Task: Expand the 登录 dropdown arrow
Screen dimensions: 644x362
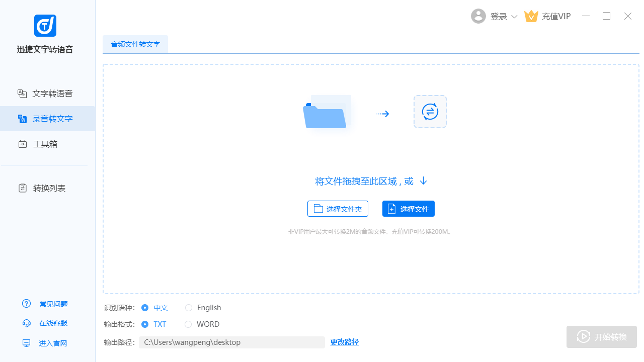Action: tap(514, 17)
